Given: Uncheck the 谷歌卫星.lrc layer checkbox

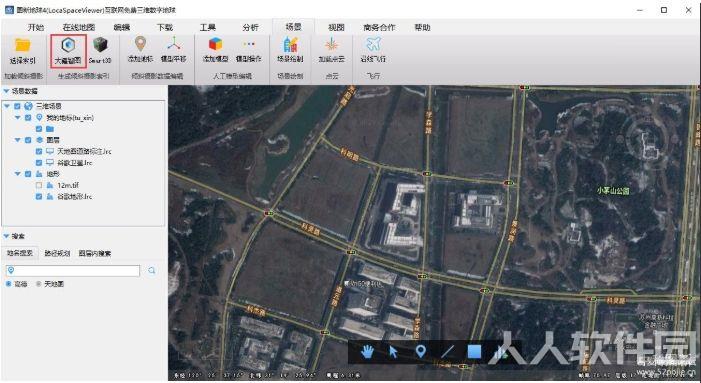Looking at the screenshot, I should click(x=39, y=163).
